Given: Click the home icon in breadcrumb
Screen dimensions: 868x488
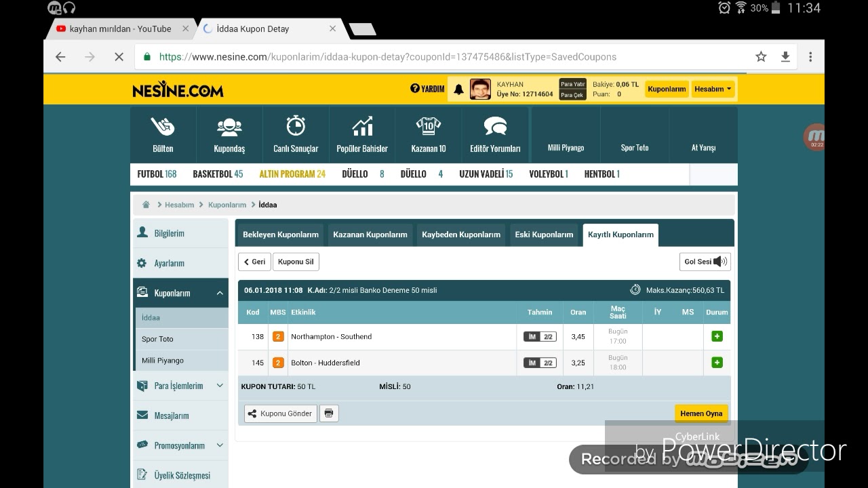Looking at the screenshot, I should 146,205.
